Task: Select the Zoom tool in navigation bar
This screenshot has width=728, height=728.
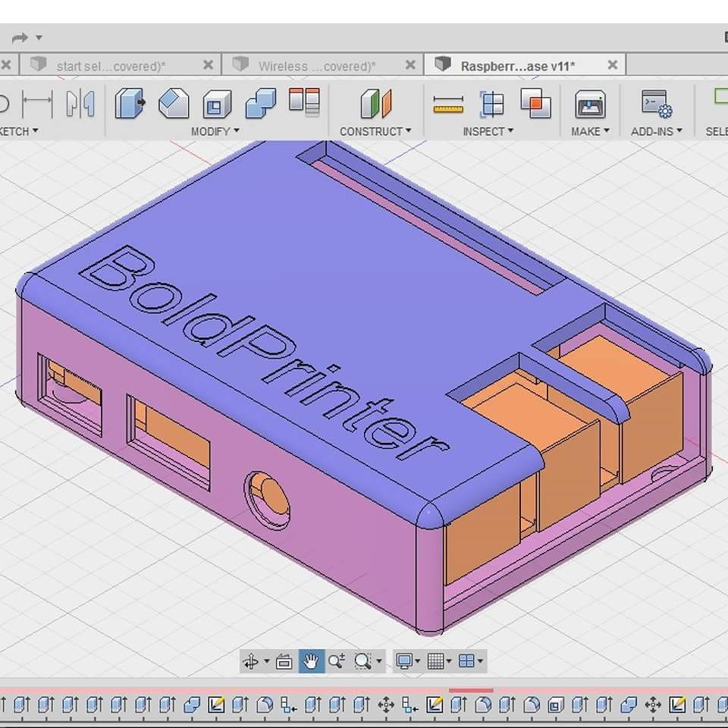Action: (337, 661)
